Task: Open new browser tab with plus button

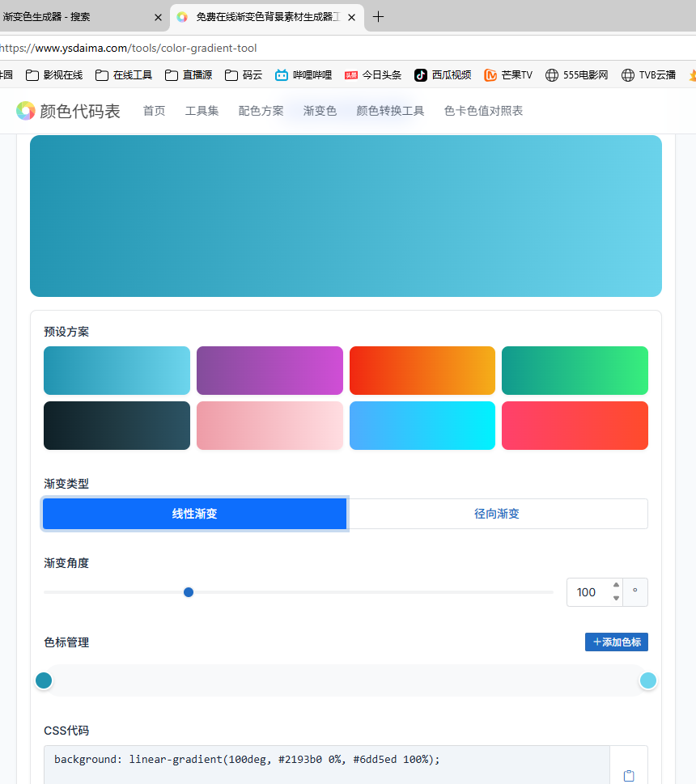Action: pyautogui.click(x=378, y=17)
